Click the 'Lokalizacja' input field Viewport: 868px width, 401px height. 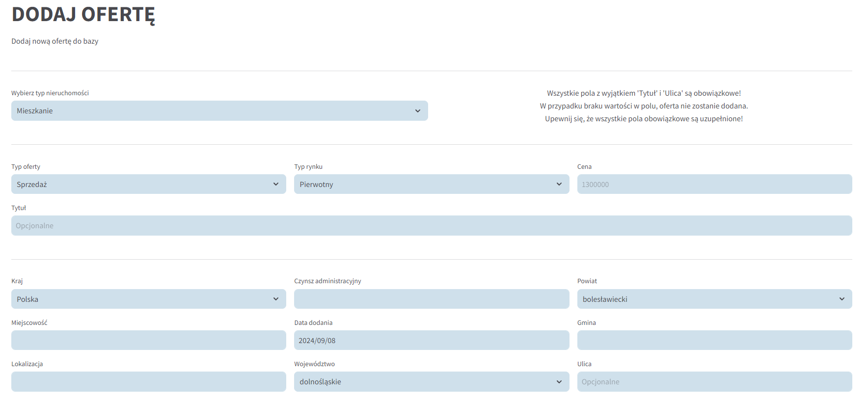(149, 381)
